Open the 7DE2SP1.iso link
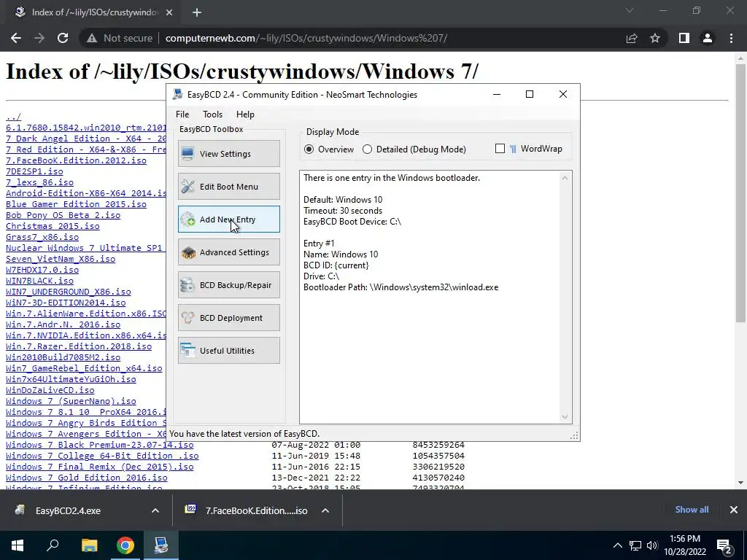Viewport: 747px width, 560px height. 34,171
